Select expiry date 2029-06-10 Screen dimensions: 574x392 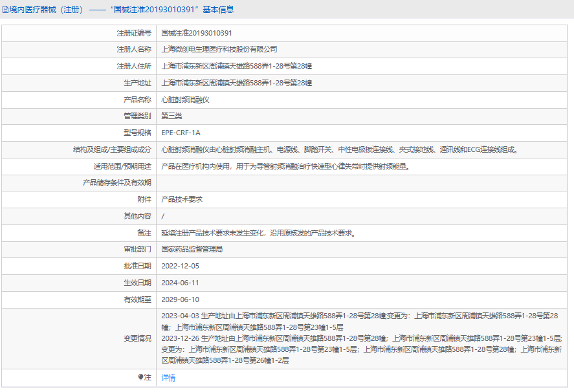[x=180, y=299]
